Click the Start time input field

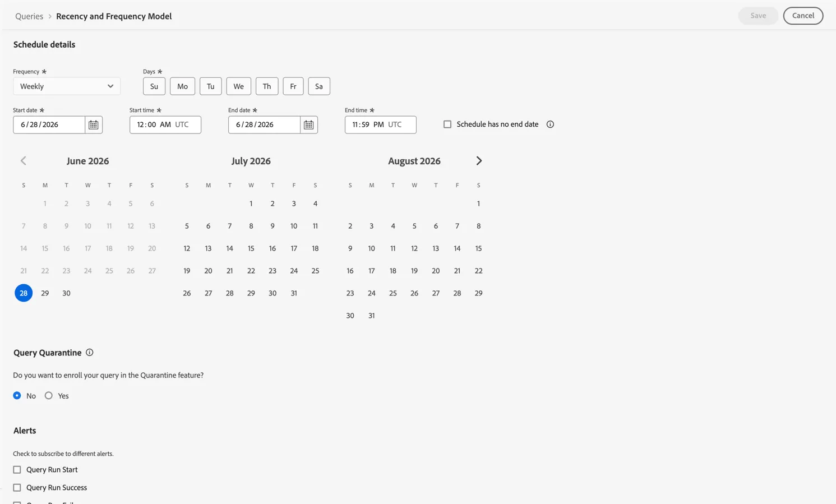(x=165, y=124)
